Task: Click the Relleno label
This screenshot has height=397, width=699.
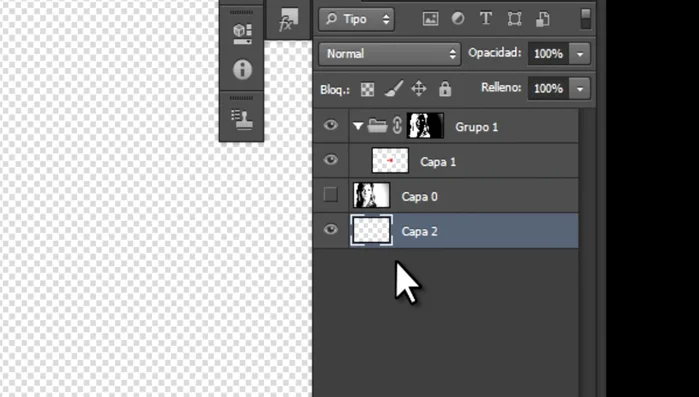Action: 501,88
